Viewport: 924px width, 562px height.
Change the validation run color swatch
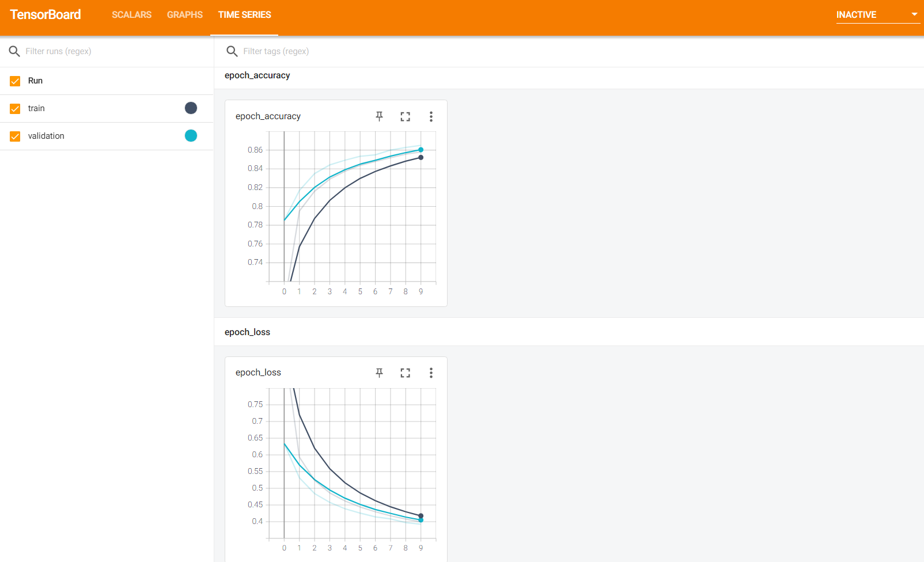191,136
